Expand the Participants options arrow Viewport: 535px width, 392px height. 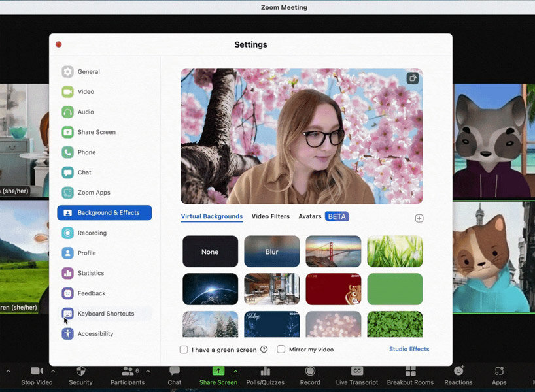tap(148, 371)
